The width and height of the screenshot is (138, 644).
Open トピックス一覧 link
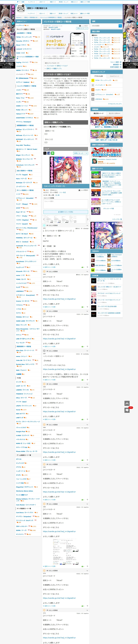click(x=117, y=219)
